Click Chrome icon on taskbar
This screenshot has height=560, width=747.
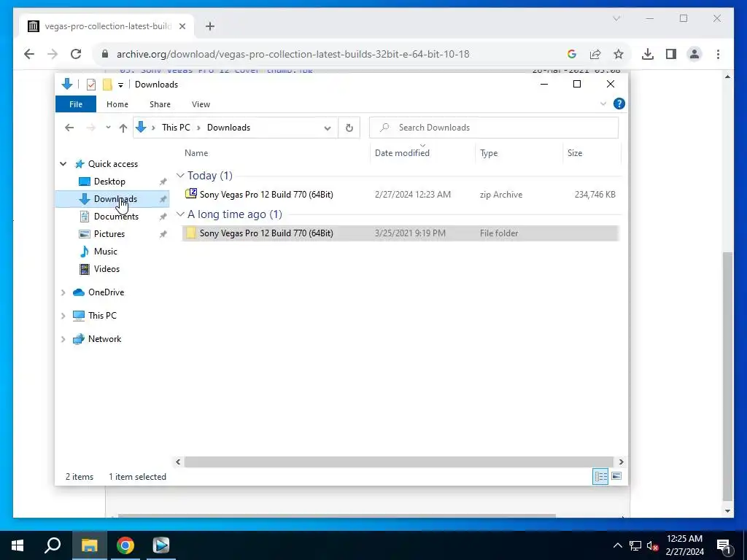[125, 545]
